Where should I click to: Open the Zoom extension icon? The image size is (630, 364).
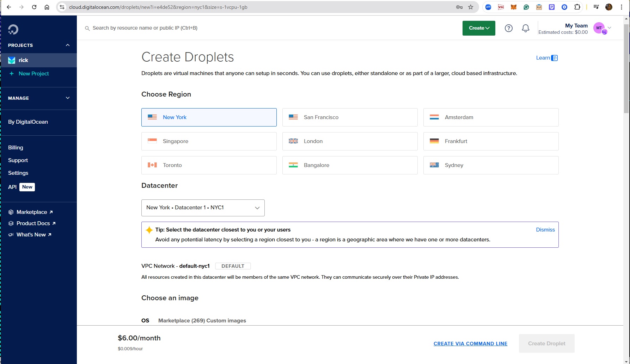(488, 7)
